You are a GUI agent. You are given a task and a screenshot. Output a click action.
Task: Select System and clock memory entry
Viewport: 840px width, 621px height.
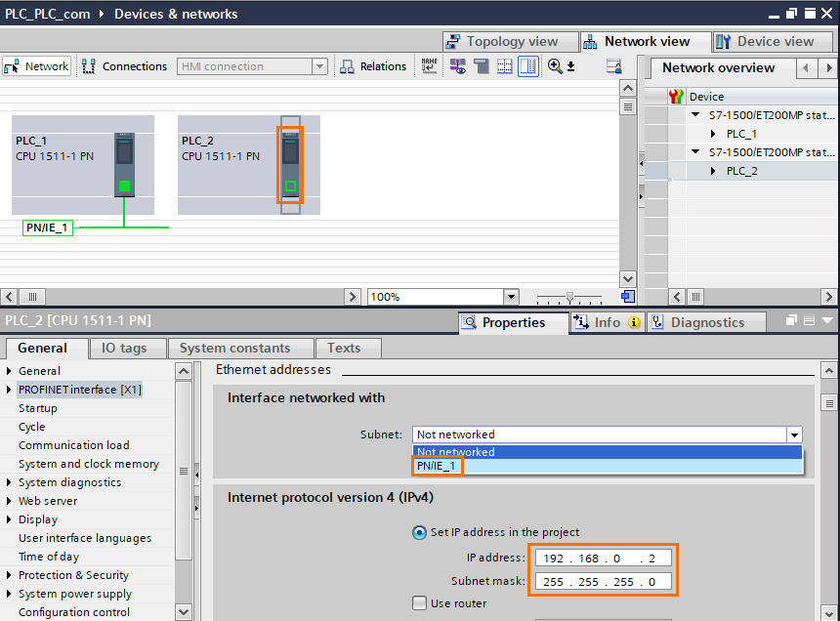(x=89, y=464)
